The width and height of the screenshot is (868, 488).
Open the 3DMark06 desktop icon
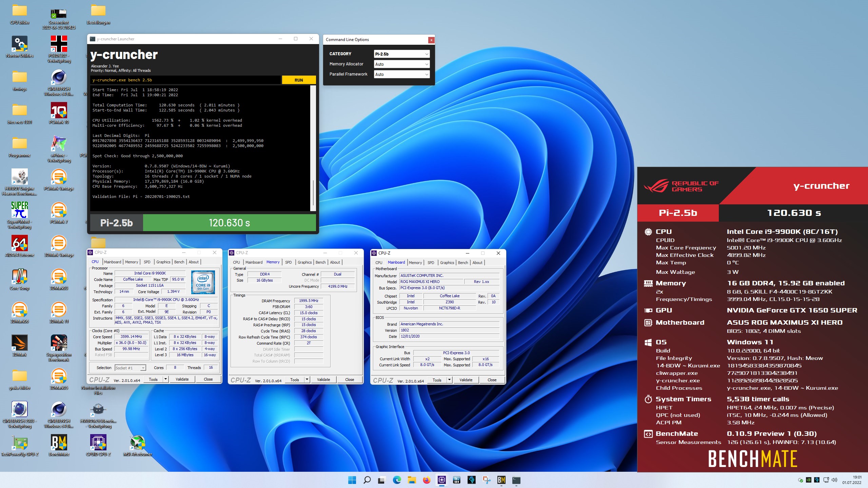(20, 312)
